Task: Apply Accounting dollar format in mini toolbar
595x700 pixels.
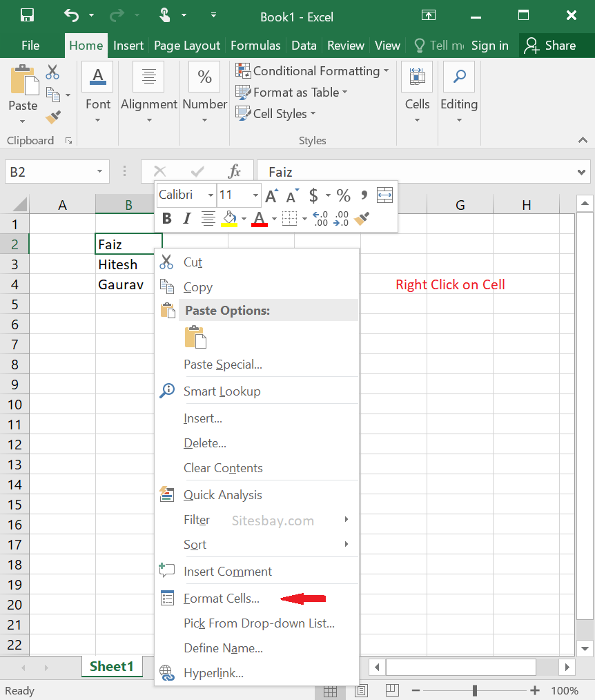Action: (313, 195)
